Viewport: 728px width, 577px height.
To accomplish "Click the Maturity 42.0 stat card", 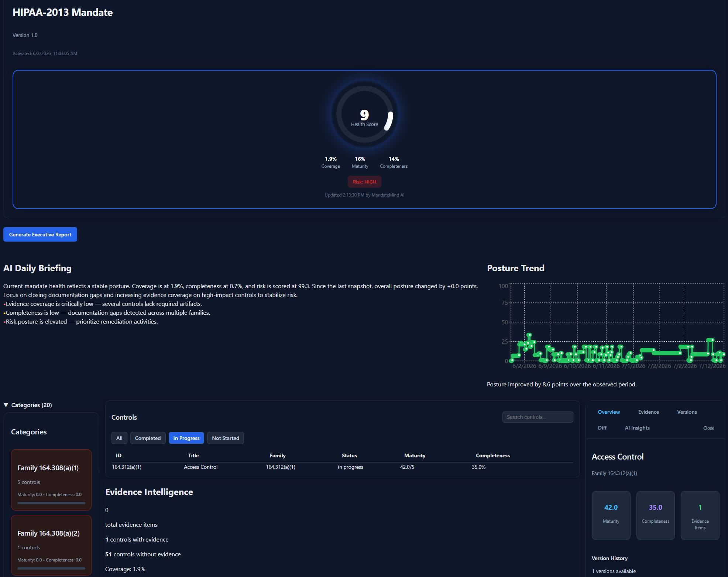I will pos(611,515).
